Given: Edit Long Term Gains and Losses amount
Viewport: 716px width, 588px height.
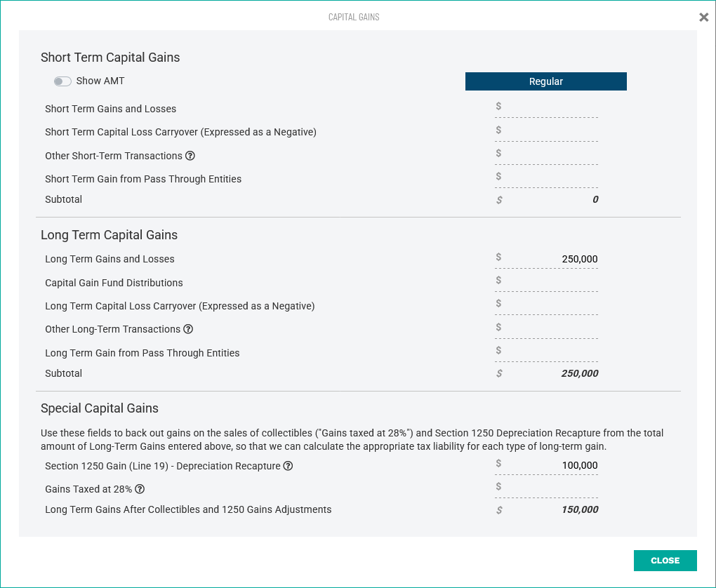Looking at the screenshot, I should coord(550,259).
